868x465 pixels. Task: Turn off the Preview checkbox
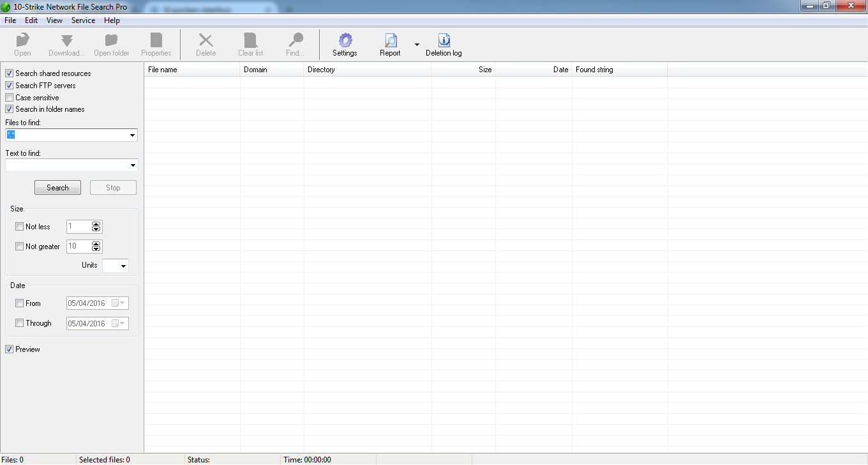10,349
